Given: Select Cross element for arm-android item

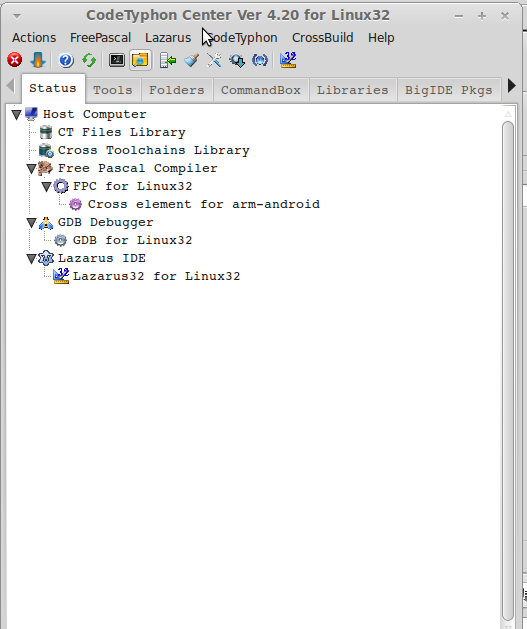Looking at the screenshot, I should (x=203, y=204).
